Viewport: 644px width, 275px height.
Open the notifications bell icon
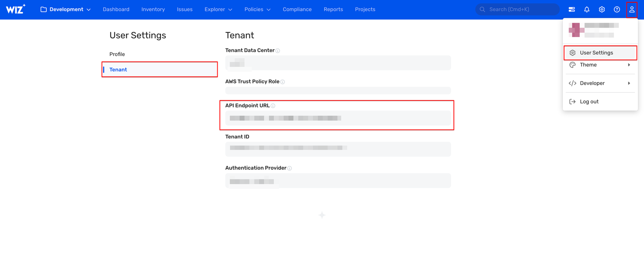[587, 9]
